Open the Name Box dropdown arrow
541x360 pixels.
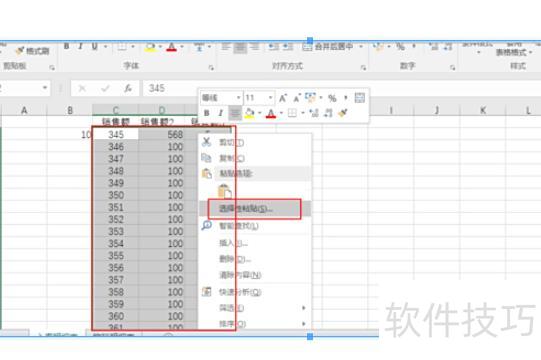(x=45, y=88)
